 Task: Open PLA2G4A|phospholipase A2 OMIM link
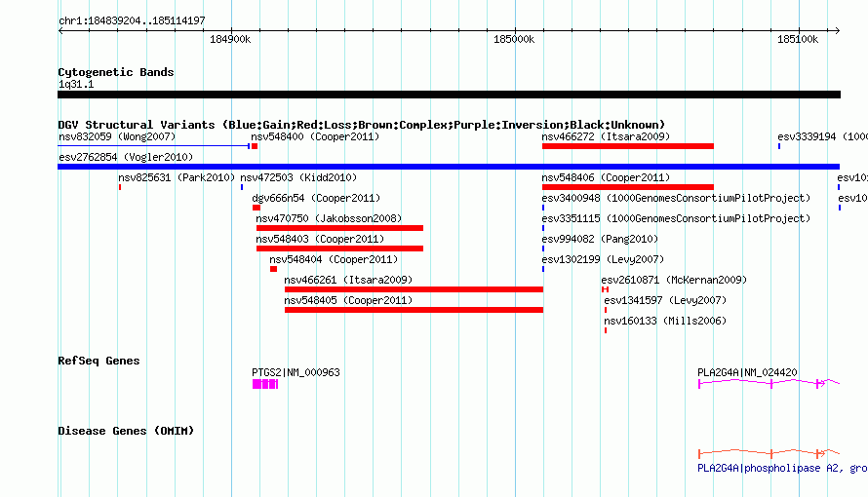tap(782, 468)
